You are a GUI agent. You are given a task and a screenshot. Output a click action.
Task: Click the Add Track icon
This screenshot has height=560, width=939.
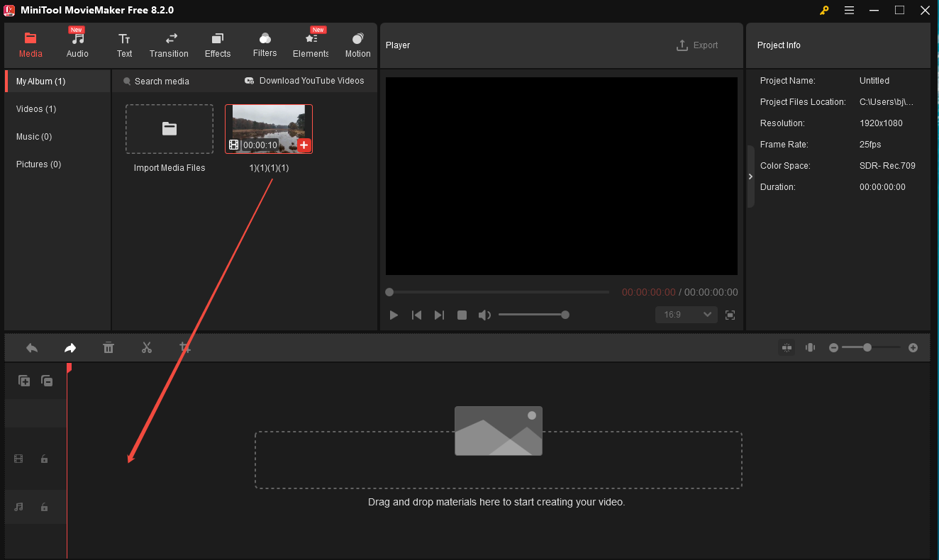[x=24, y=381]
